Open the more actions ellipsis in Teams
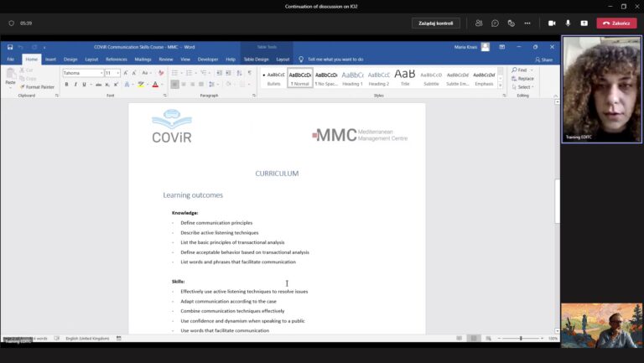The image size is (644, 363). (x=527, y=23)
